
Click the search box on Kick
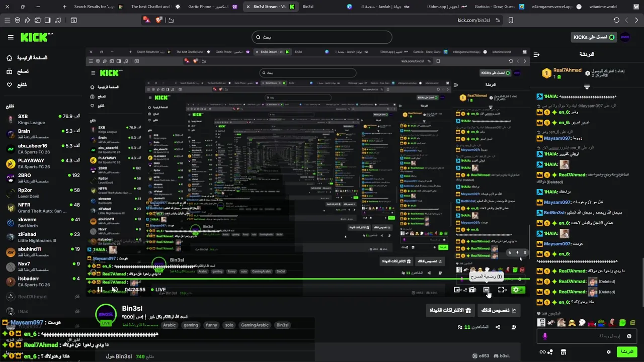pos(322,37)
